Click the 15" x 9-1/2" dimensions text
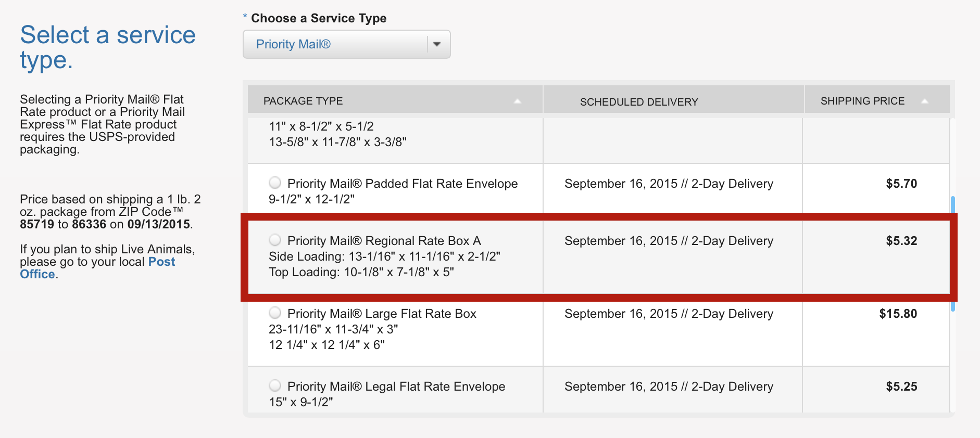 [x=301, y=402]
